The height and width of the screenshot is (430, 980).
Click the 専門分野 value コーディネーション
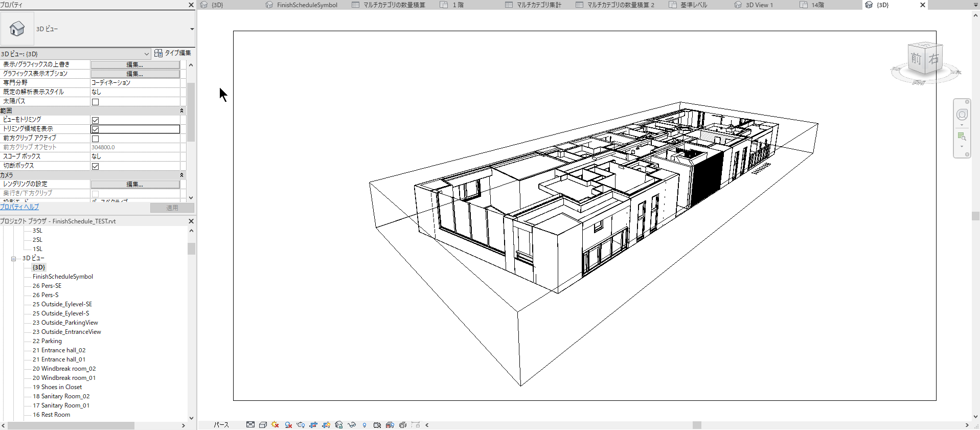[111, 83]
